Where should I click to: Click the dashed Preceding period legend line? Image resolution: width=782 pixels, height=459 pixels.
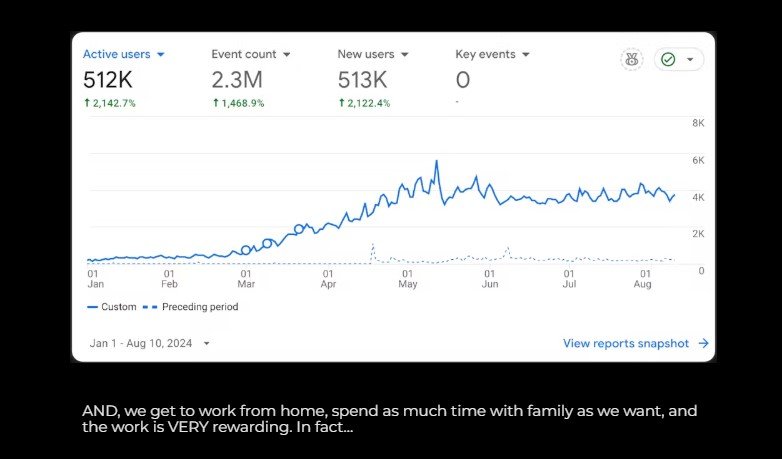point(150,307)
